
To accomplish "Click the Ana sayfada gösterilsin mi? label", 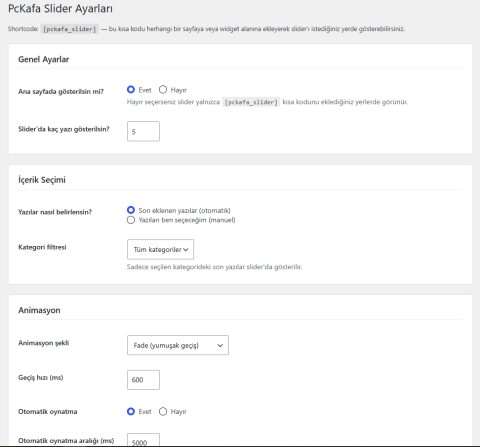I will pos(61,91).
